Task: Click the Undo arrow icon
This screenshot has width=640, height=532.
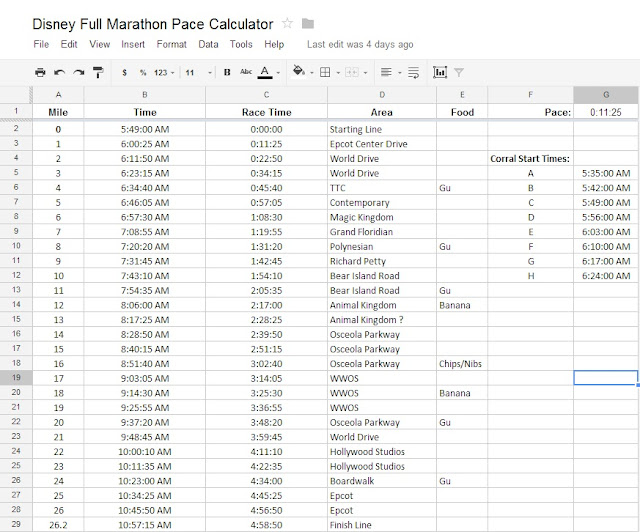Action: tap(60, 72)
